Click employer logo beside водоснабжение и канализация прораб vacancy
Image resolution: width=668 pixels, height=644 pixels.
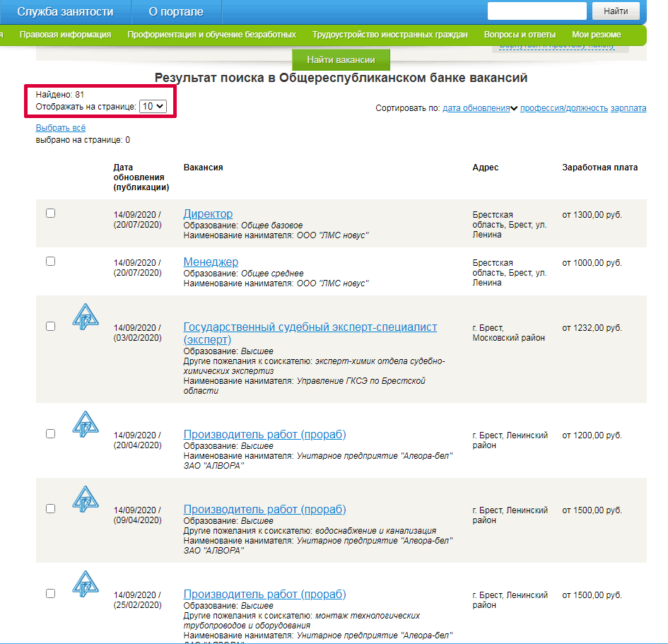(86, 499)
